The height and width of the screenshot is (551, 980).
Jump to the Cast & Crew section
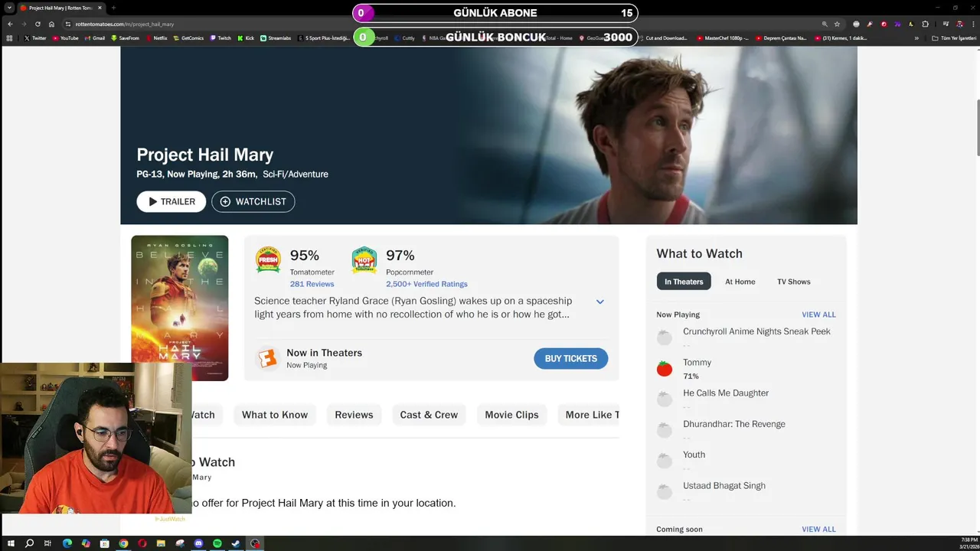pyautogui.click(x=429, y=415)
